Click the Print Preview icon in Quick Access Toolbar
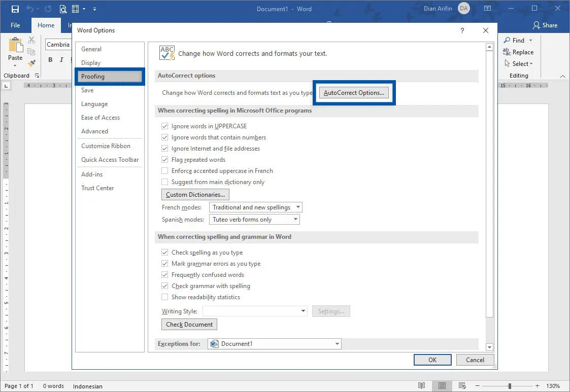 63,9
